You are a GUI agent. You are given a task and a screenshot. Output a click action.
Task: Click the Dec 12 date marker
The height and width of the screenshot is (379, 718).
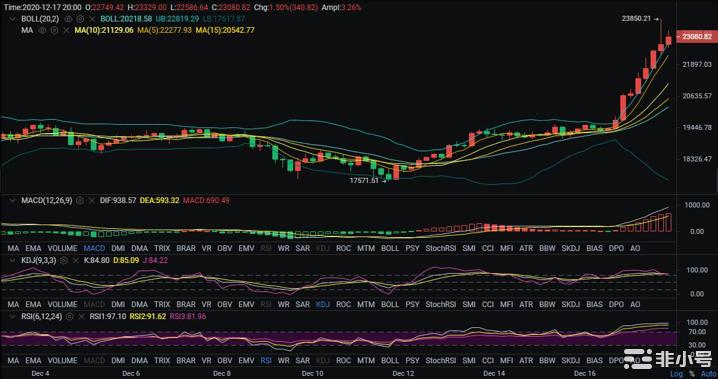403,374
